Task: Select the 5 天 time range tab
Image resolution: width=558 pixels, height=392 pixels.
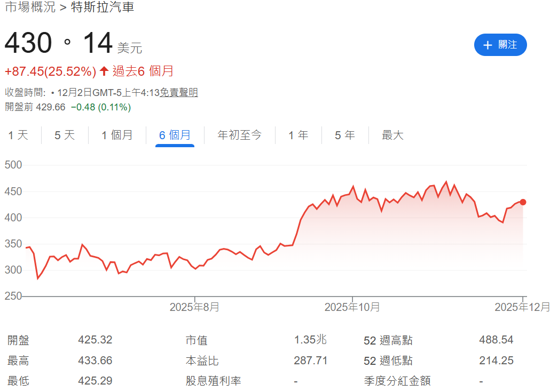Action: tap(64, 135)
